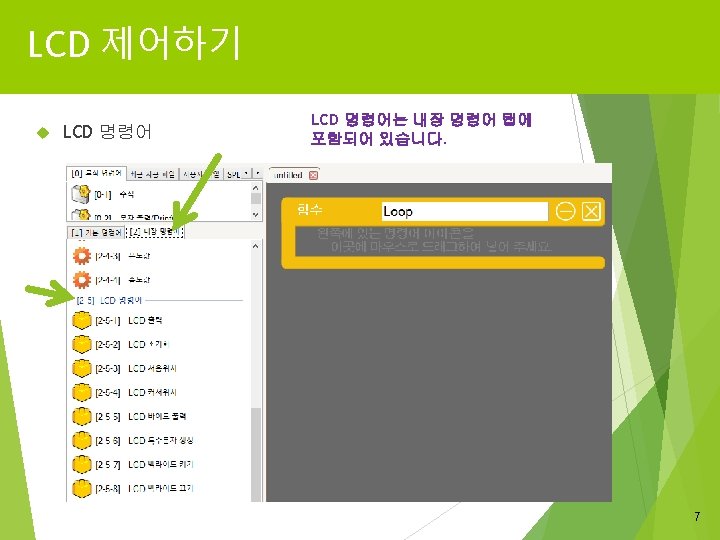The width and height of the screenshot is (720, 540).
Task: Select the [2-5-8] LCD command text
Action: [x=144, y=488]
